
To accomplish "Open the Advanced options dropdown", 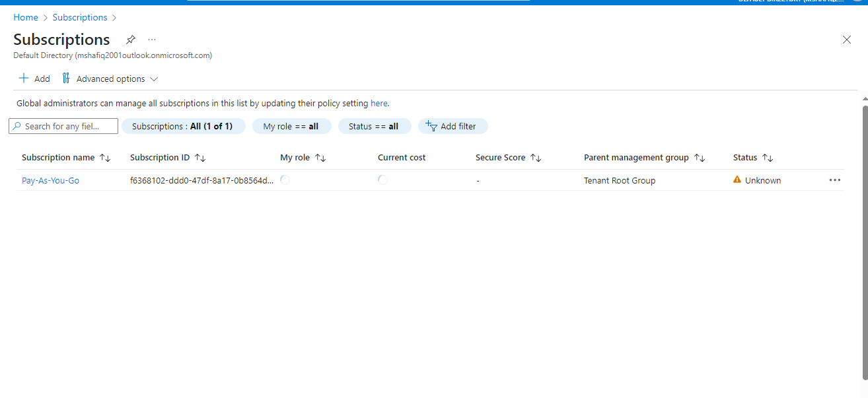I will 110,79.
